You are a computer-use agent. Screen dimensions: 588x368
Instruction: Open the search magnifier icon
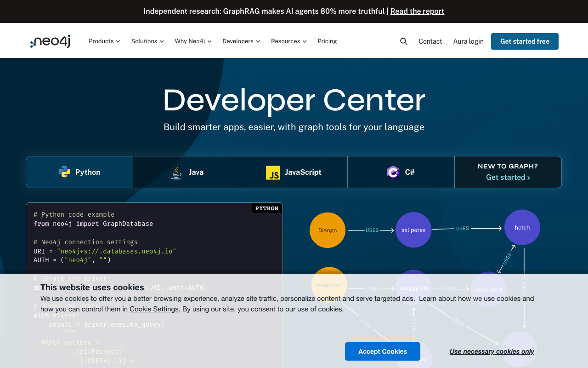pyautogui.click(x=404, y=41)
